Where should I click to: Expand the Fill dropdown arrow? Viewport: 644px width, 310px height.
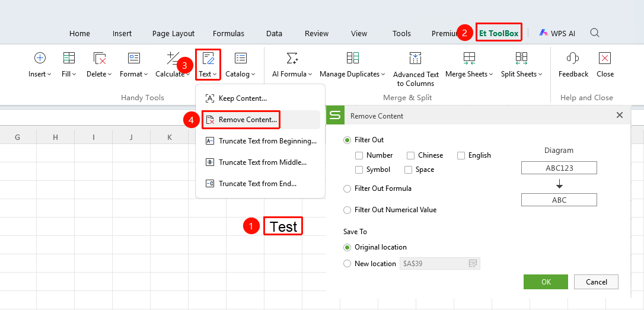[x=74, y=74]
